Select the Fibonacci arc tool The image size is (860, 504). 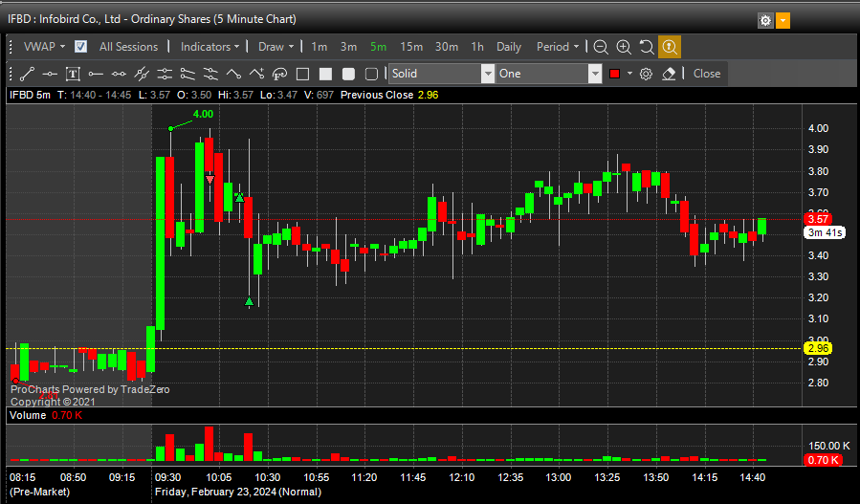(x=279, y=74)
